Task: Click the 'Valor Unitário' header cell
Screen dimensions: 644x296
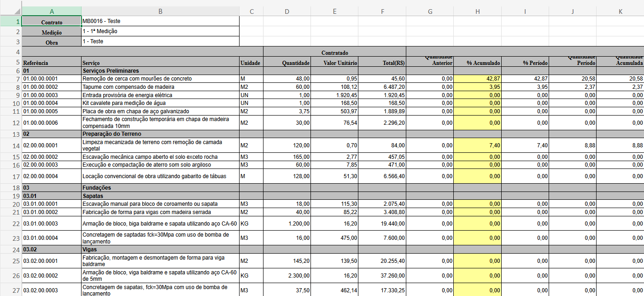Action: [x=334, y=63]
